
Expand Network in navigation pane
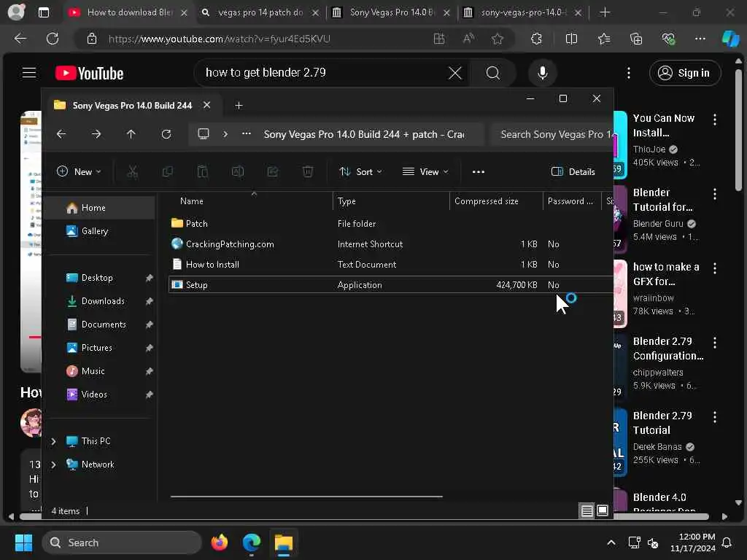(x=53, y=464)
